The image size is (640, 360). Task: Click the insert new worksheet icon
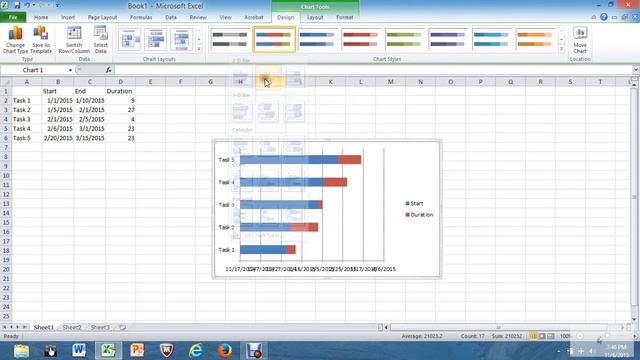coord(122,327)
